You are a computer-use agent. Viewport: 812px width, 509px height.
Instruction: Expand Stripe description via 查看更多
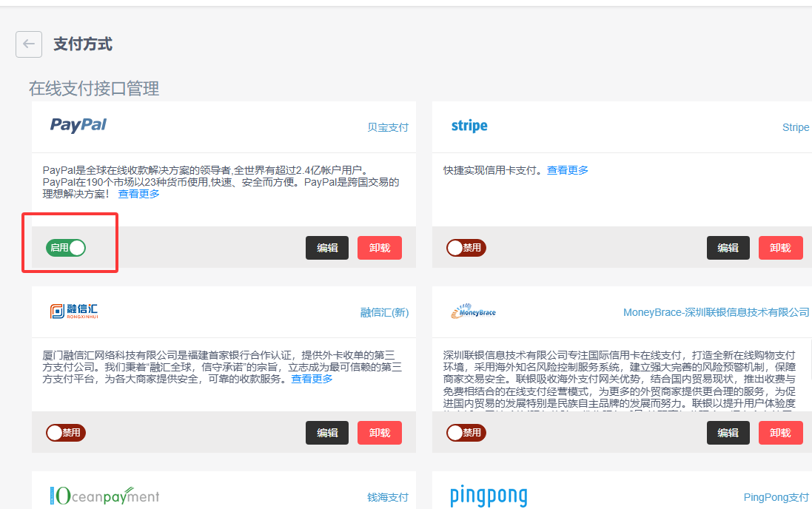pyautogui.click(x=568, y=170)
